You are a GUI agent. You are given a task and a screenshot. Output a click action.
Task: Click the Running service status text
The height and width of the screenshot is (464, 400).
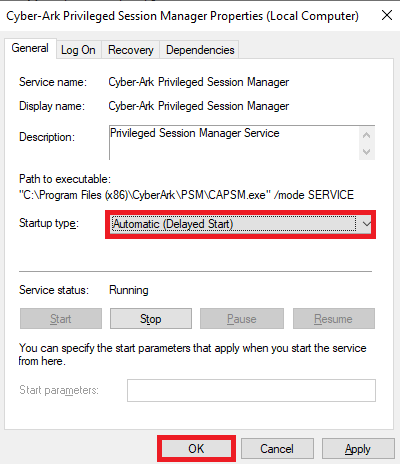129,290
